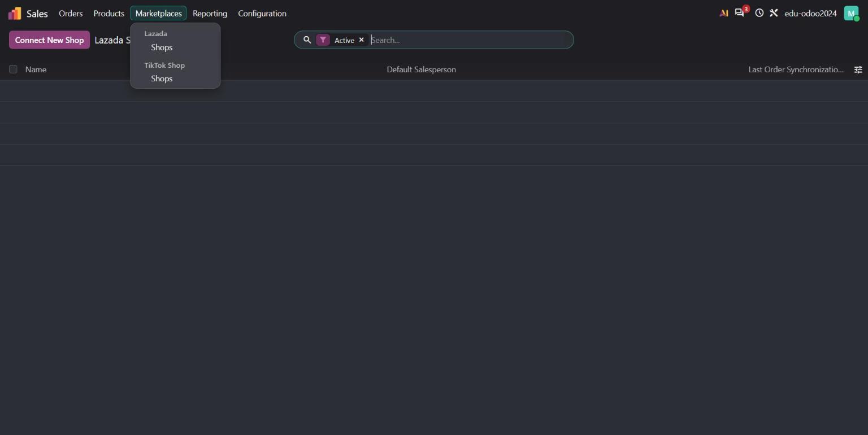
Task: Open the Reporting menu
Action: tap(210, 14)
